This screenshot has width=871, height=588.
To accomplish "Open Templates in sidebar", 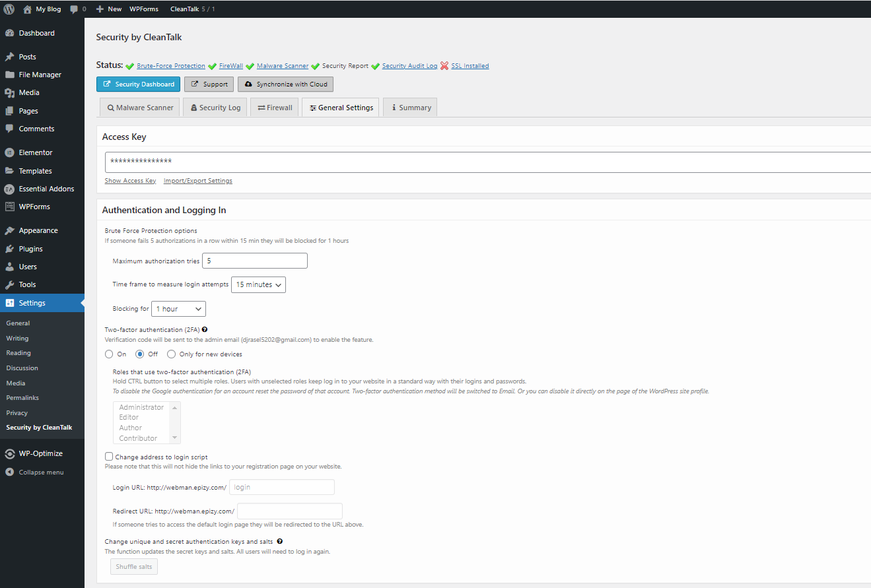I will click(x=35, y=171).
